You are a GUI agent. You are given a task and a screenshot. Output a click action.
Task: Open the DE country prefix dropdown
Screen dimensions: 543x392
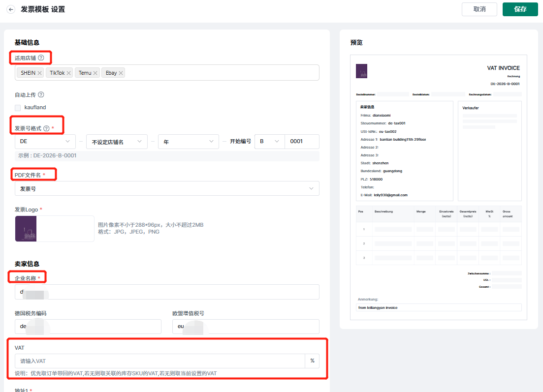(45, 142)
